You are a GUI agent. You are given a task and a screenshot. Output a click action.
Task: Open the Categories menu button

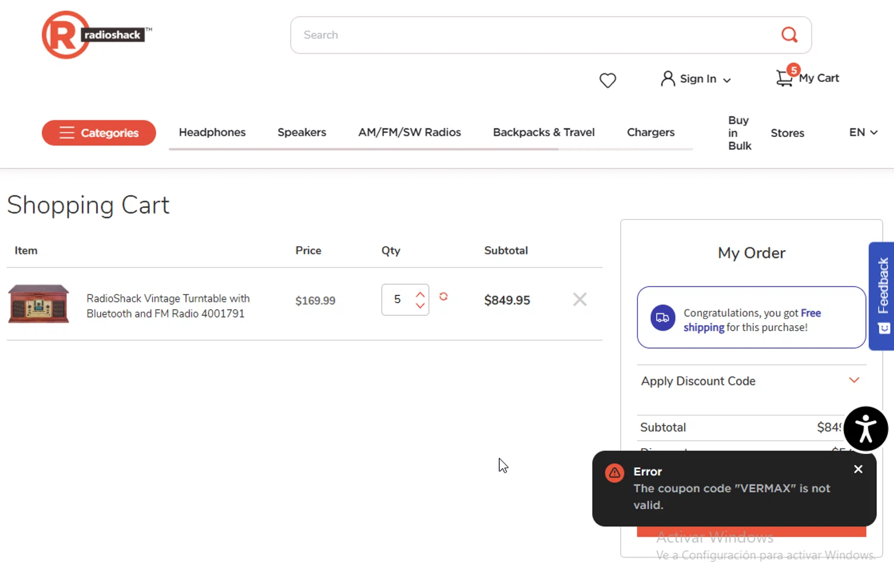pos(99,133)
